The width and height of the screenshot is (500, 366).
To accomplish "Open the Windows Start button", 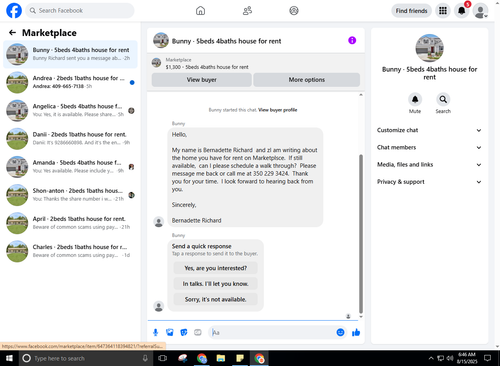I will (x=9, y=358).
